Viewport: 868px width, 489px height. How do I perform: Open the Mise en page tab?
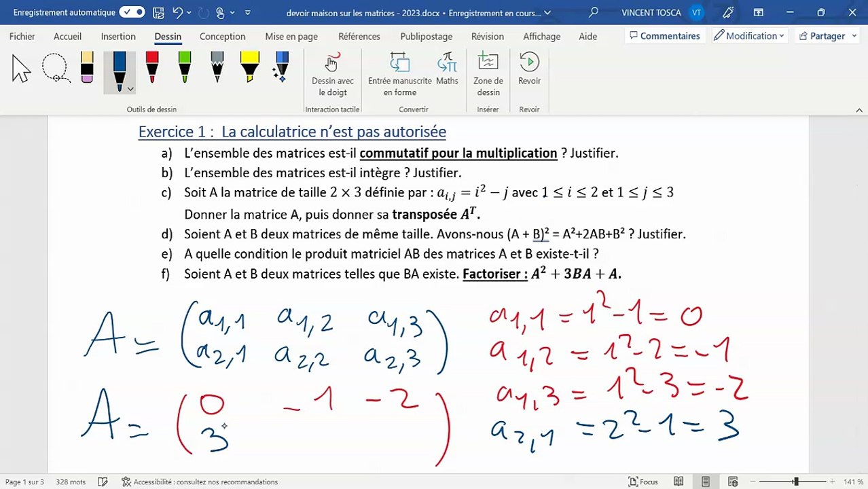pos(291,37)
